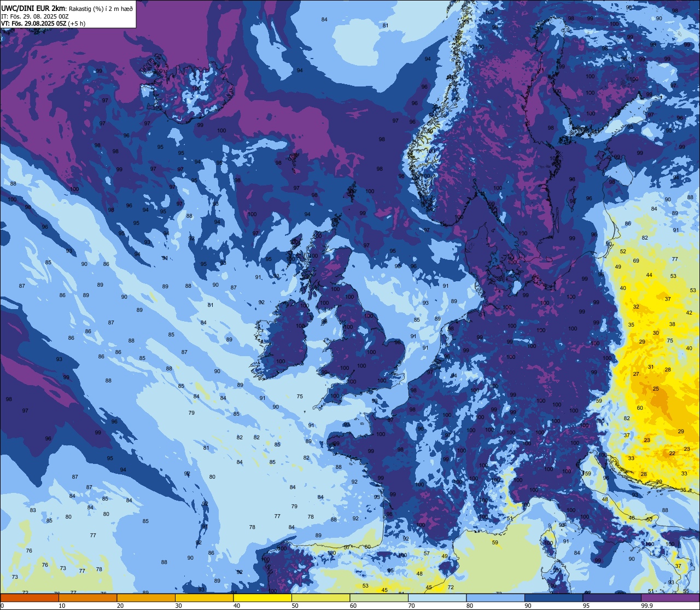Select the legend swatch between 20 and 30
The image size is (700, 610).
click(146, 598)
